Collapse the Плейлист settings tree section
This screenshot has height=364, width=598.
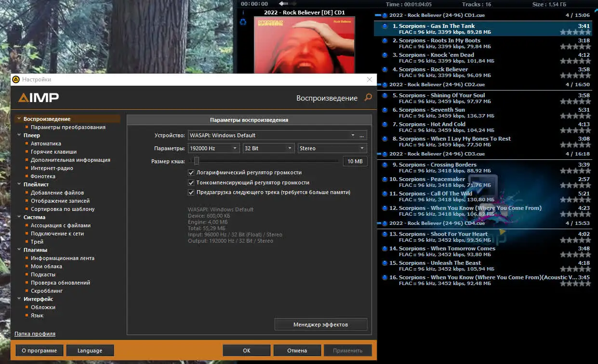tap(19, 184)
